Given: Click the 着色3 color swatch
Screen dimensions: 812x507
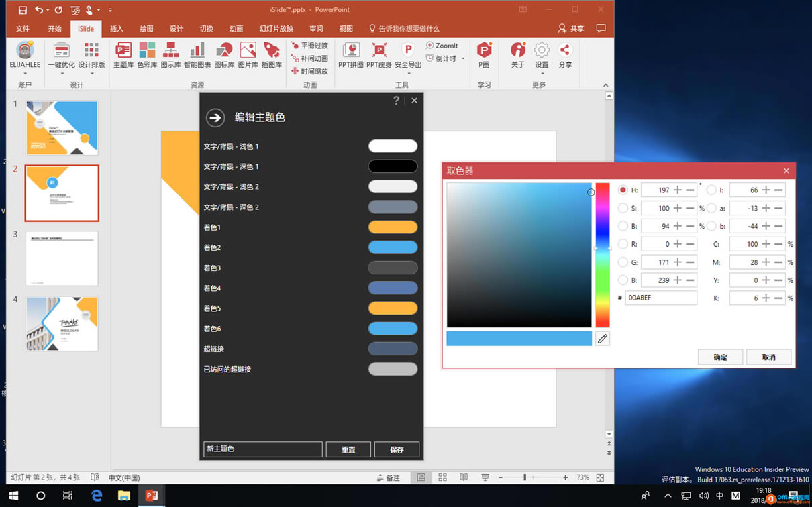Looking at the screenshot, I should point(393,268).
